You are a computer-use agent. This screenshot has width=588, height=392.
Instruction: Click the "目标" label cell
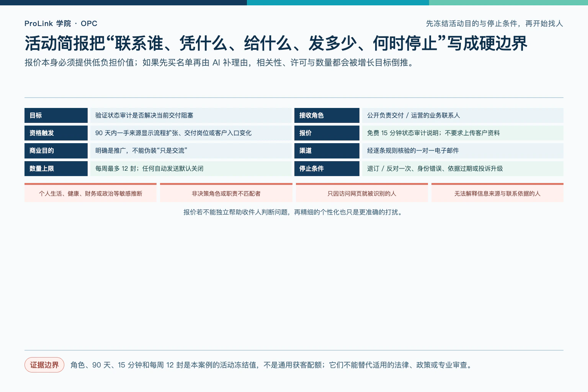point(56,115)
